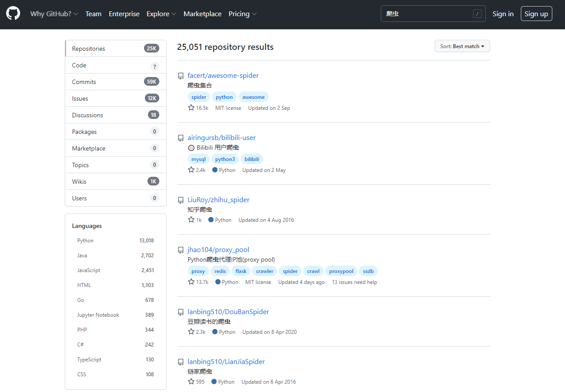Screen dimensions: 565x392
Task: Expand the Explore navigation dropdown
Action: pos(161,14)
